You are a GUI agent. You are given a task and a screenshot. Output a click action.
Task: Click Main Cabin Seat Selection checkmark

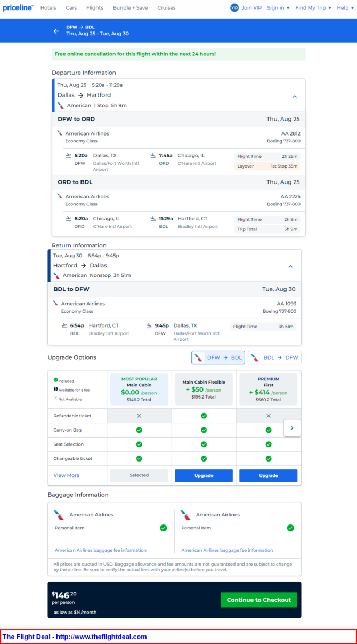click(x=139, y=444)
